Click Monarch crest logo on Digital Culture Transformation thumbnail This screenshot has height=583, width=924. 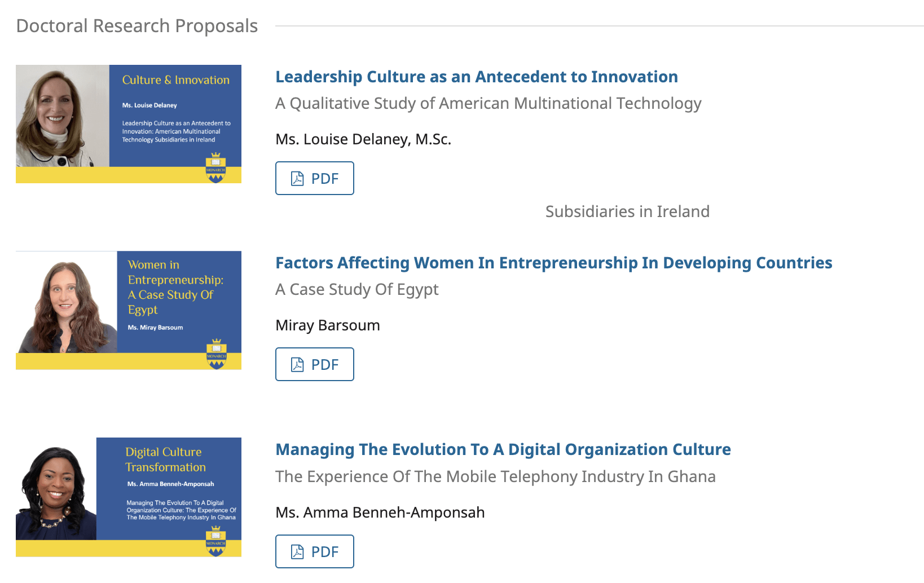tap(215, 541)
